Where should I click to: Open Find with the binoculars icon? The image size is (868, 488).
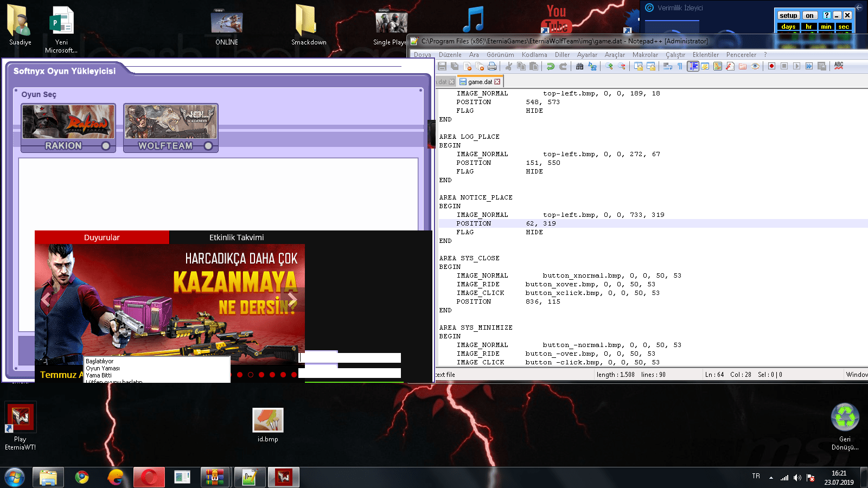[x=580, y=66]
